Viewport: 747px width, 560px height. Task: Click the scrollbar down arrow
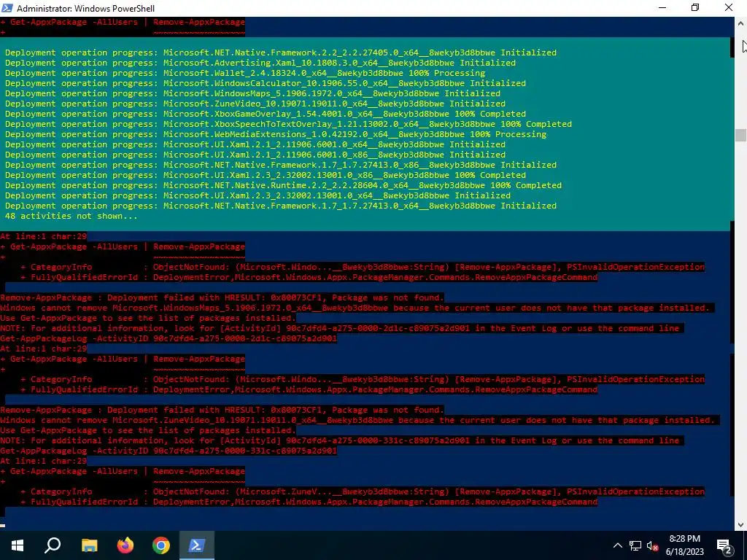click(741, 525)
